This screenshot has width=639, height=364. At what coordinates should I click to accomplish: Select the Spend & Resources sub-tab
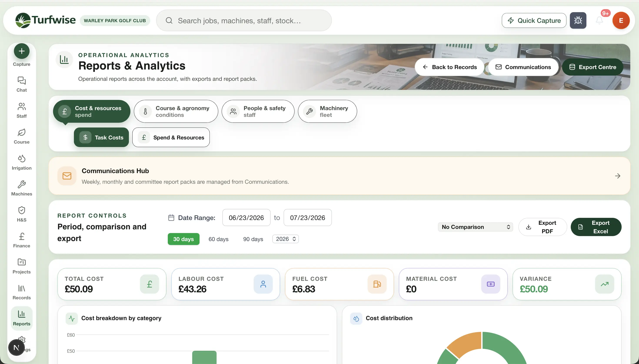(x=171, y=137)
